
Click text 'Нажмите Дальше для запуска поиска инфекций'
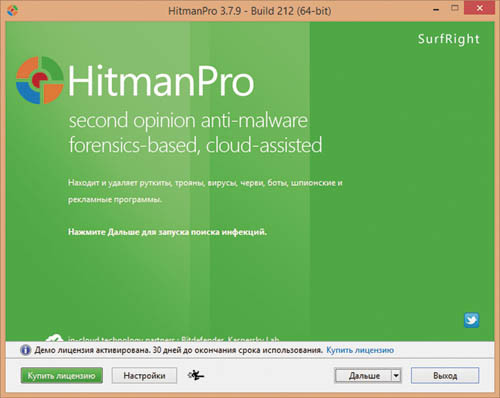[167, 232]
